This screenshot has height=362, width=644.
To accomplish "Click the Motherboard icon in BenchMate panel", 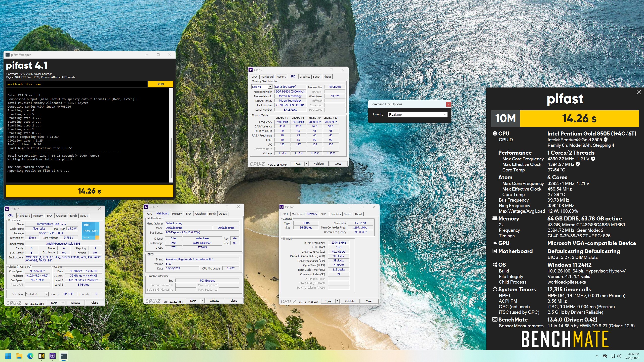I will click(495, 251).
